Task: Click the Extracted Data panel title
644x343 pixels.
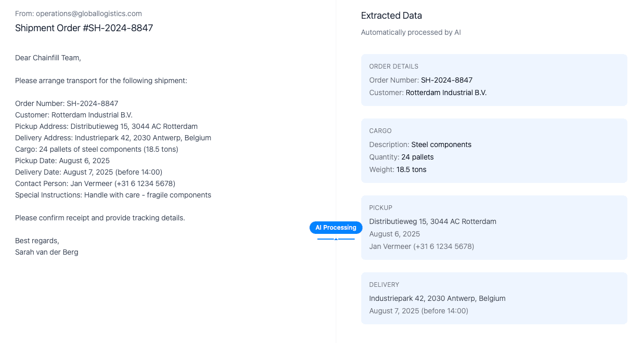Action: point(391,16)
